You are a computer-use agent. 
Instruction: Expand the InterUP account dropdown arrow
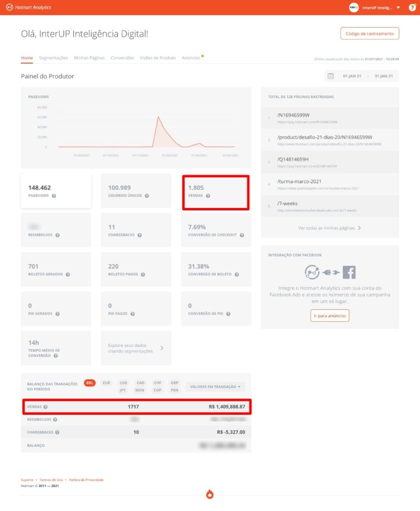[398, 7]
